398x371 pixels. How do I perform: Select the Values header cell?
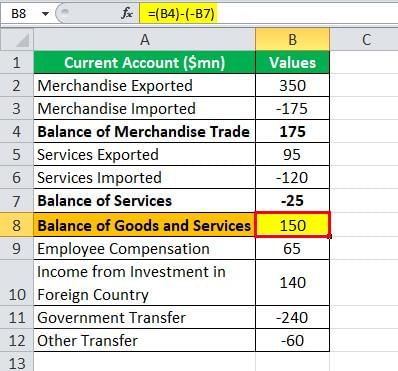click(x=292, y=62)
